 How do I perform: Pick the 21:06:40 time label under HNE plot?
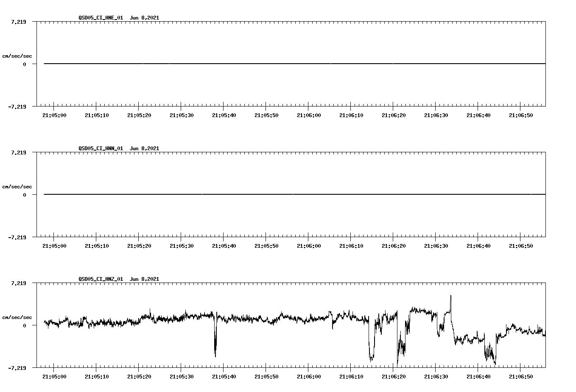coord(478,115)
